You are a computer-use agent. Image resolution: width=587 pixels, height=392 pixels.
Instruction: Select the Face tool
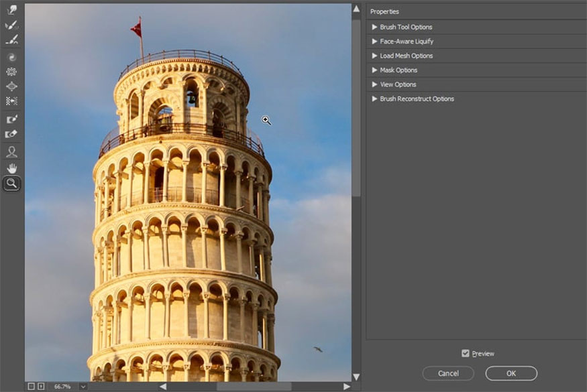[x=11, y=152]
